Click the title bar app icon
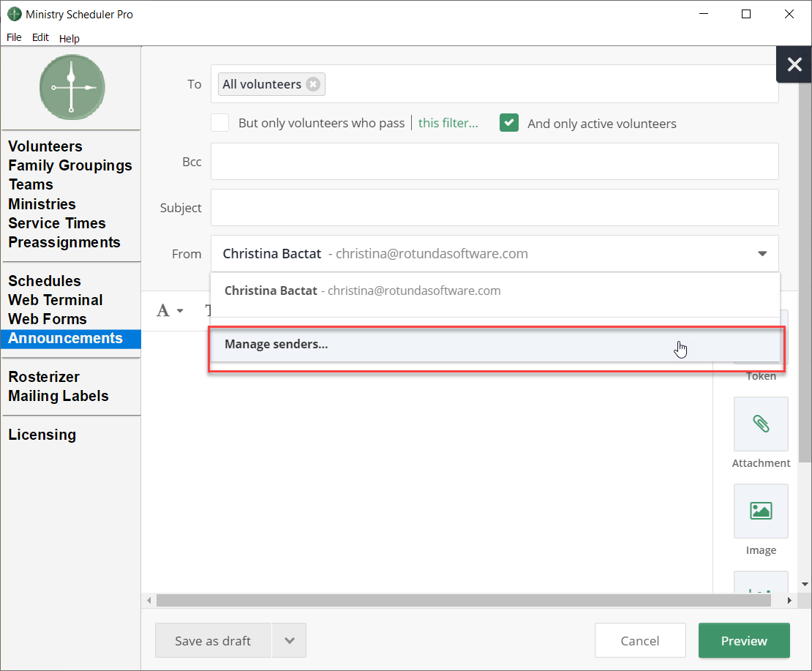Screen dimensions: 812x671 click(15, 14)
